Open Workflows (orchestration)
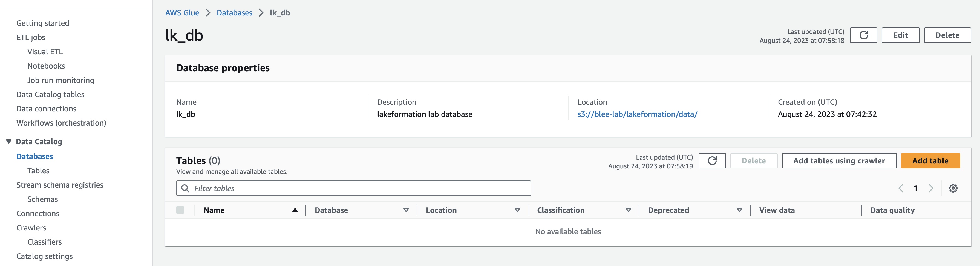The image size is (980, 266). [x=61, y=123]
